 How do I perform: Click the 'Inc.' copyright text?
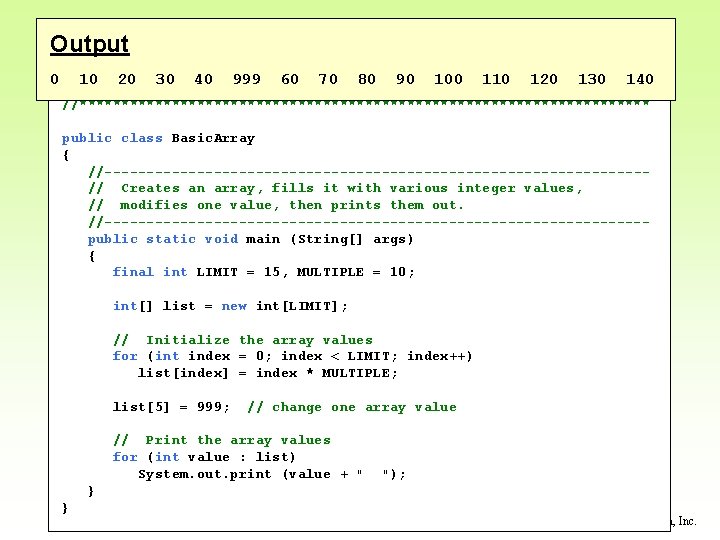(x=687, y=521)
